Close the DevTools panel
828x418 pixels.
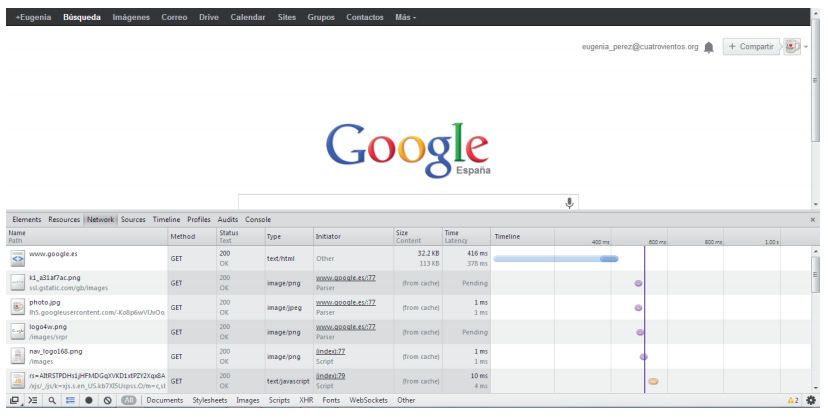click(813, 220)
